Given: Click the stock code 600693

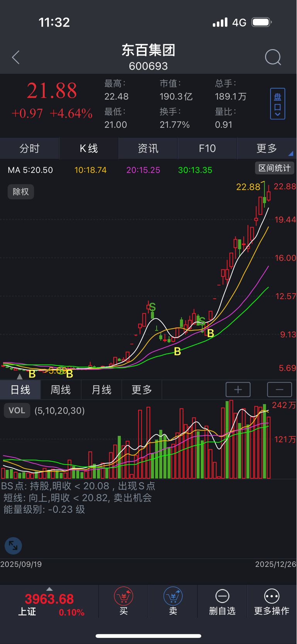Looking at the screenshot, I should click(x=148, y=66).
